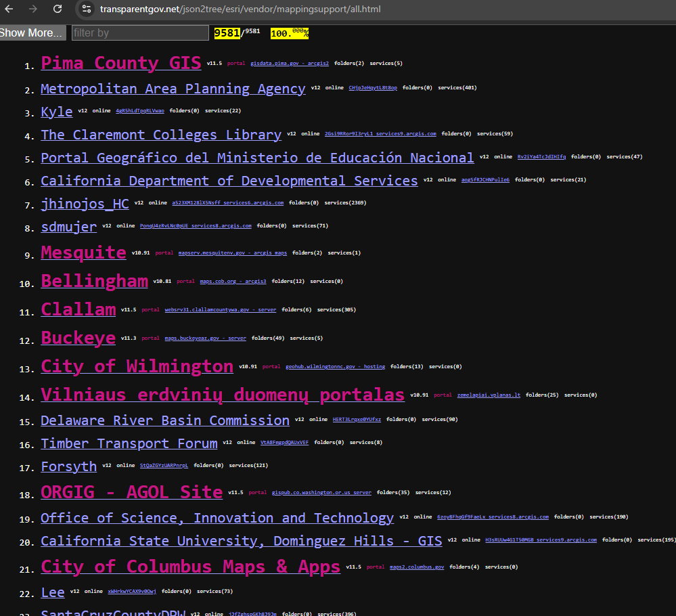Open the Buckeye portal link
676x616 pixels.
click(x=78, y=338)
